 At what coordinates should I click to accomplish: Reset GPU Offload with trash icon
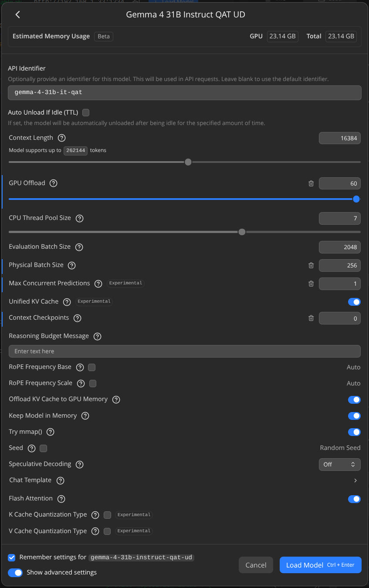pyautogui.click(x=311, y=183)
